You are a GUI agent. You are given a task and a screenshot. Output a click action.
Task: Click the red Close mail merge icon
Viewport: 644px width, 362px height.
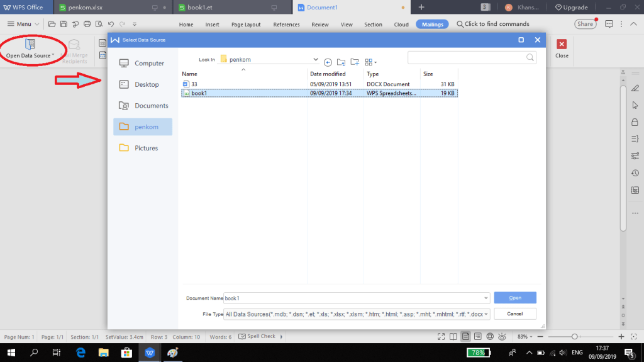[562, 45]
